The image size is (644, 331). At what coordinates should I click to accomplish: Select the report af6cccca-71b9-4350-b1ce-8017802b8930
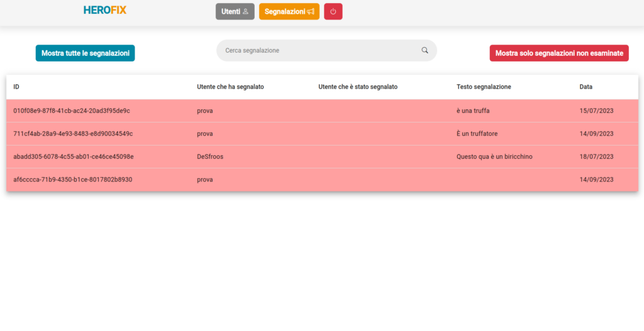click(x=322, y=180)
